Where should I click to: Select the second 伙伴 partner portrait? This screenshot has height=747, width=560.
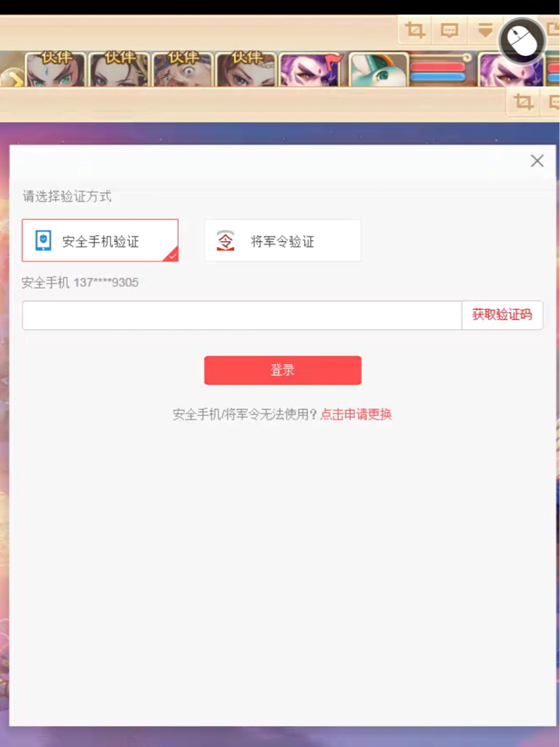[x=119, y=69]
